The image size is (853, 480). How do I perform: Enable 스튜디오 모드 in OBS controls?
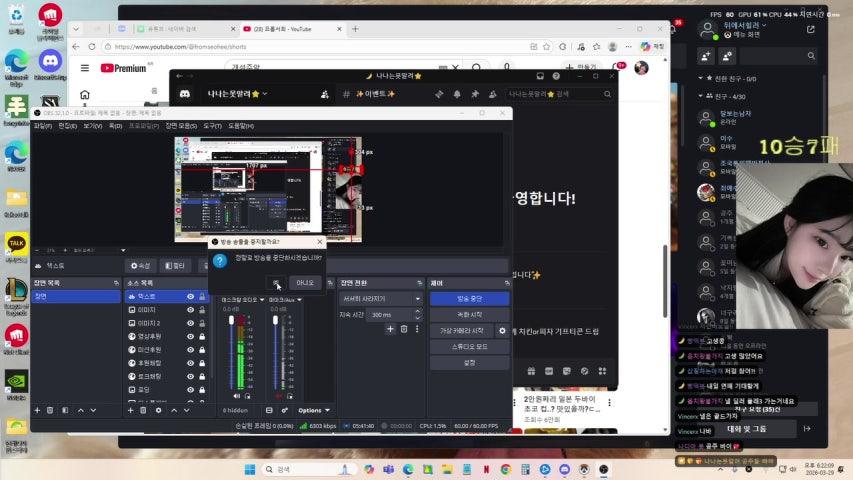pyautogui.click(x=469, y=347)
